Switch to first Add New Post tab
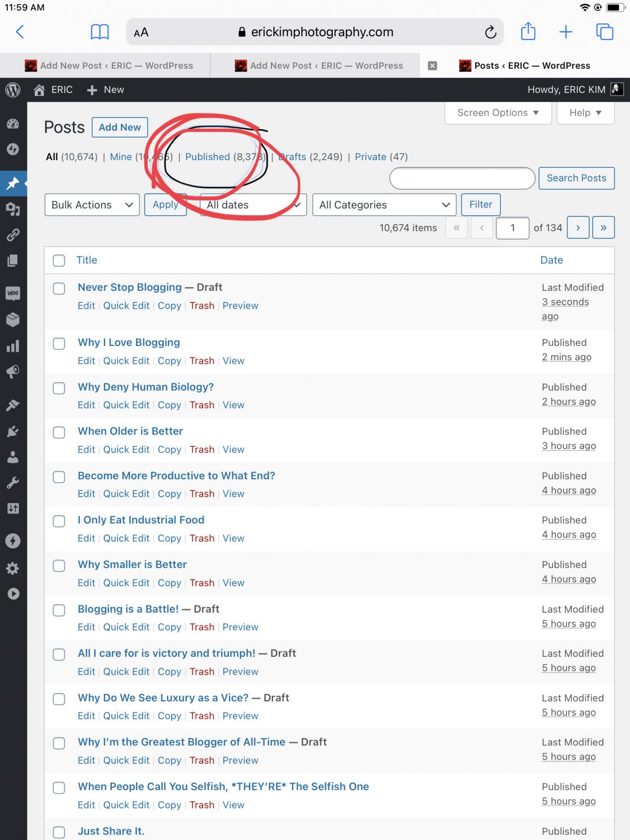The image size is (630, 840). pos(109,66)
